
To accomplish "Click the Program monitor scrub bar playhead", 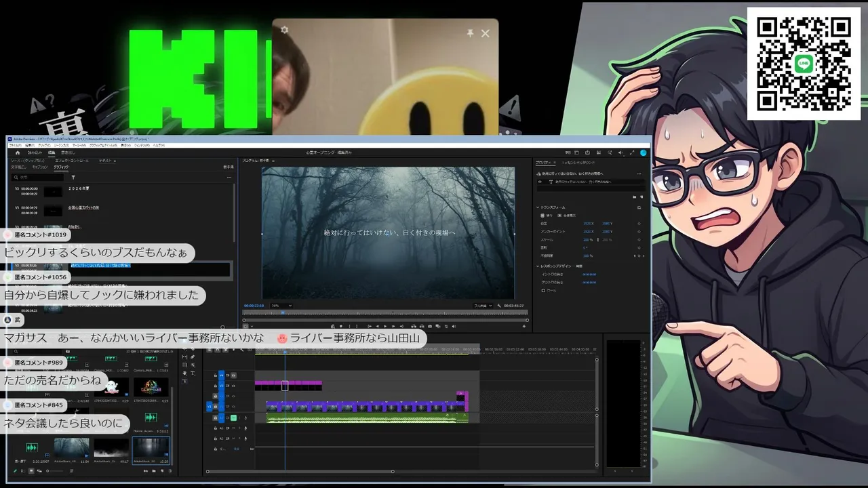I will coord(283,313).
